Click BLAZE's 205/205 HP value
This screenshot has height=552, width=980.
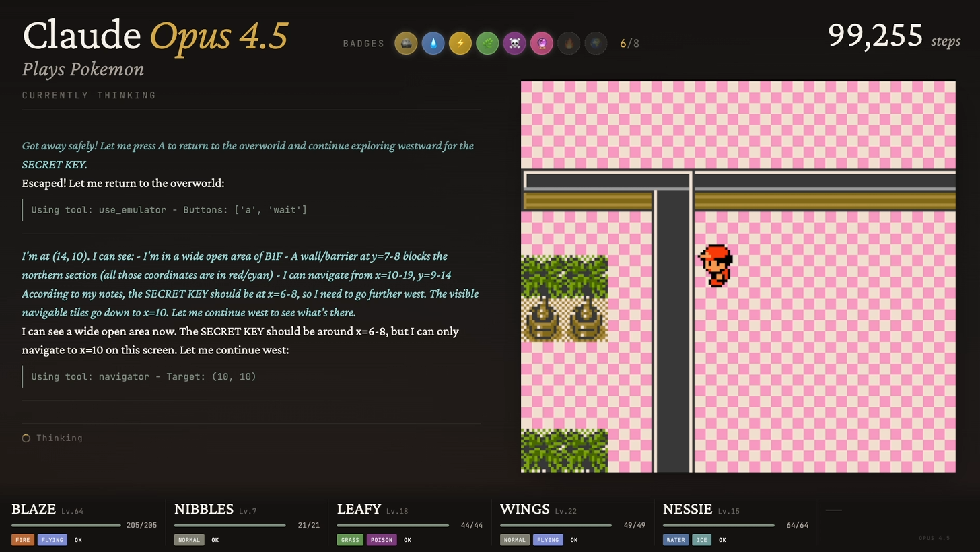pyautogui.click(x=141, y=525)
